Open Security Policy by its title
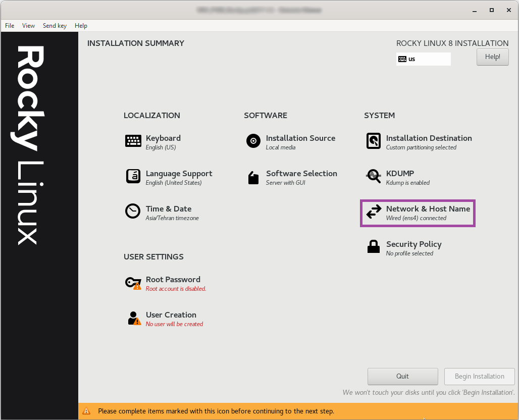The height and width of the screenshot is (420, 519). click(414, 244)
